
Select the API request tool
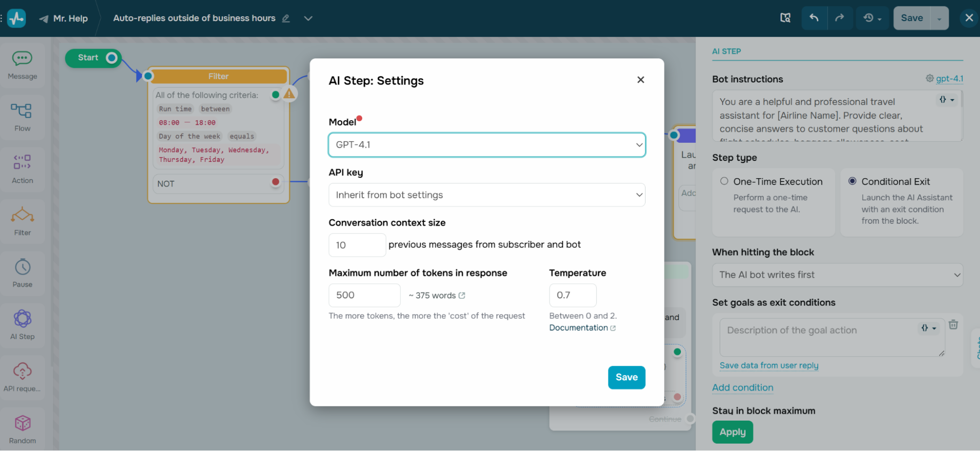[22, 377]
